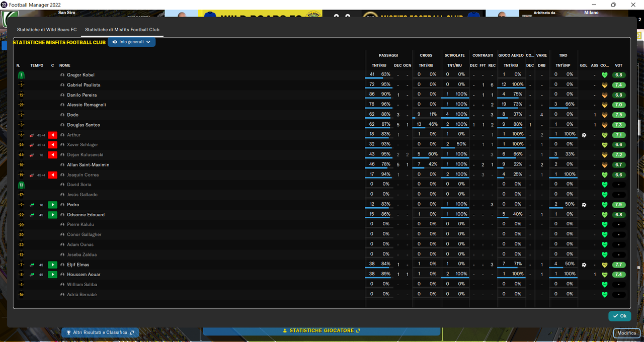The image size is (644, 342).
Task: Sort by the VOT rating column header
Action: [x=619, y=65]
